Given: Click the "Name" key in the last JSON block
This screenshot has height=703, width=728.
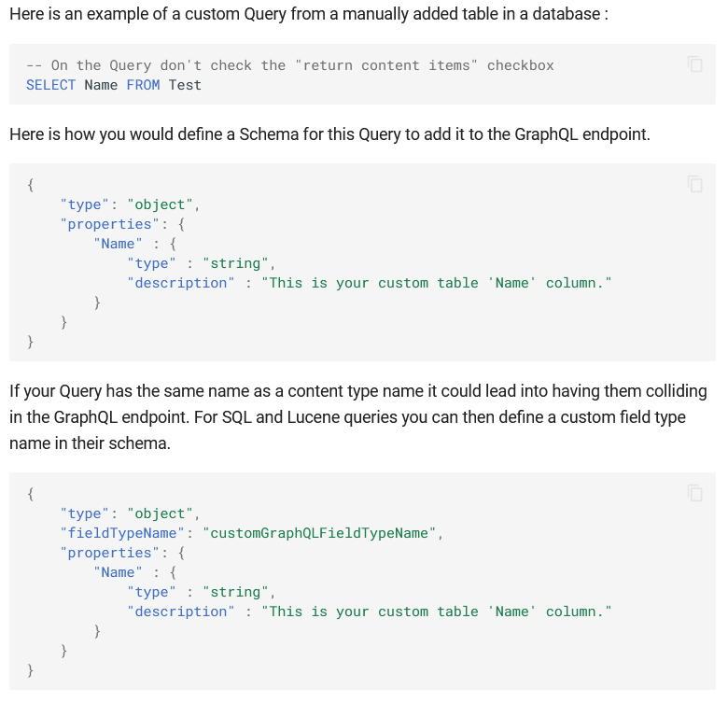Looking at the screenshot, I should pos(118,572).
